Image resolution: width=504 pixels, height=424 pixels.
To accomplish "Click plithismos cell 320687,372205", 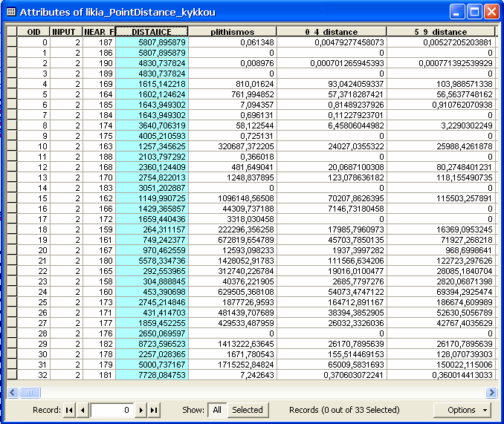I will coord(233,146).
